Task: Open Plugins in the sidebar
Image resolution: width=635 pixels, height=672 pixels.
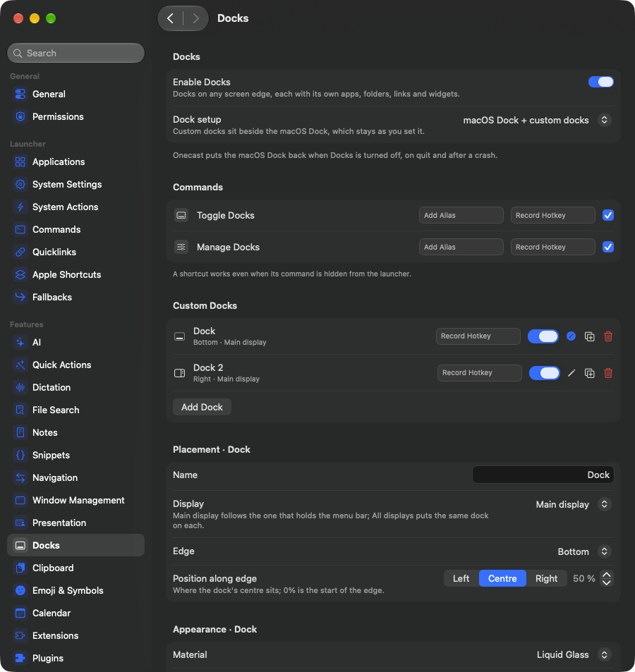Action: pyautogui.click(x=76, y=659)
